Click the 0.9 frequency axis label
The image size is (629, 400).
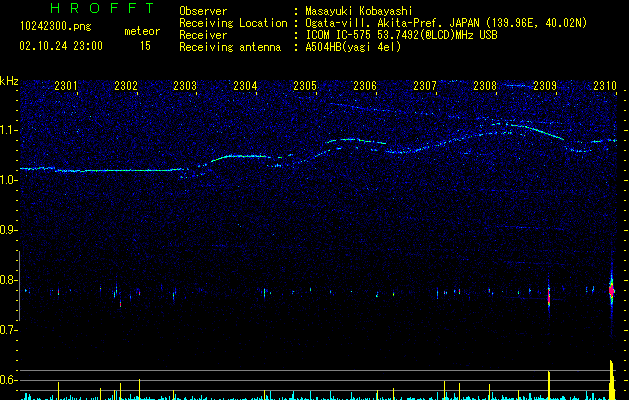coord(9,230)
